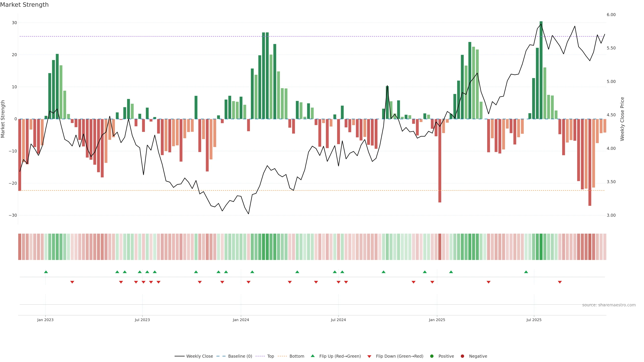Screen dimensions: 644x362
Task: Click the darkest green heatmap cell near Jul 2025
Action: coord(541,247)
